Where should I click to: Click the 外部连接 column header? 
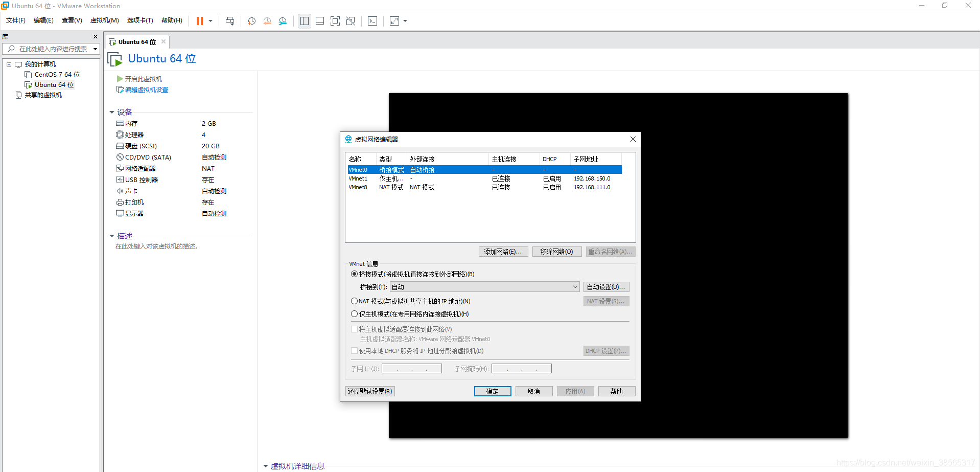point(448,159)
